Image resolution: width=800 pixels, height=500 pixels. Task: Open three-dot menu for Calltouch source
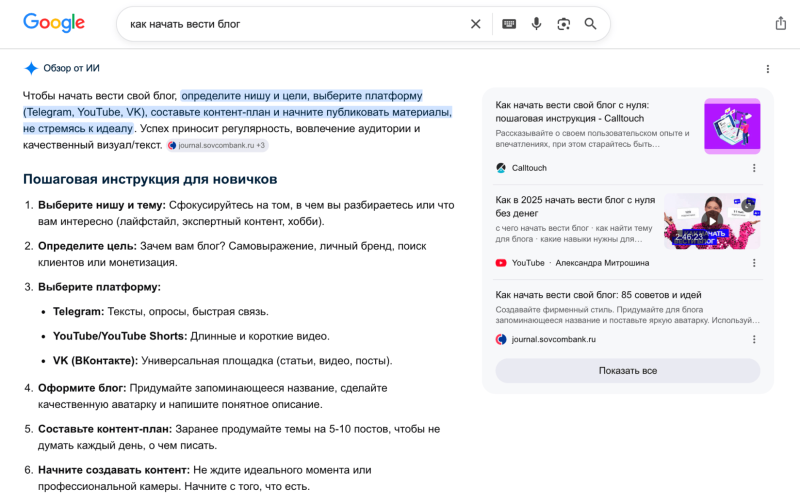[754, 168]
